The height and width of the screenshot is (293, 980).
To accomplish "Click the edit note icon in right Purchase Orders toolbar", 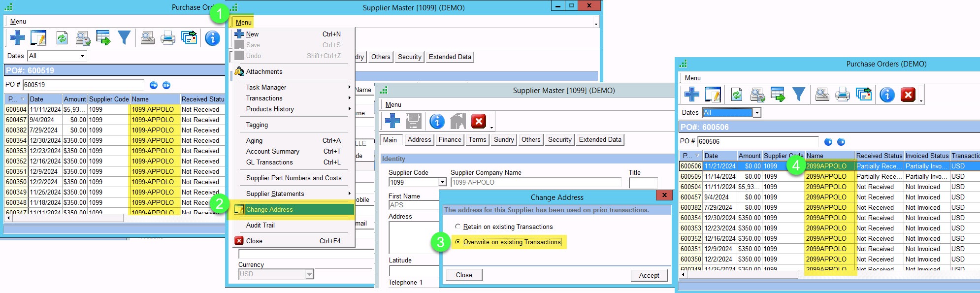I will [713, 94].
